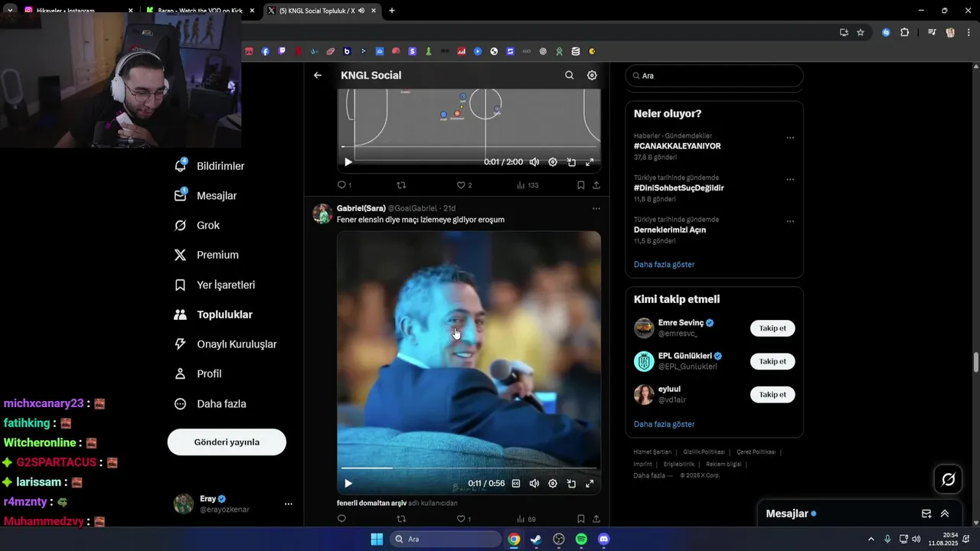This screenshot has height=551, width=980.
Task: Expand Daha fazla in sidebar navigation
Action: click(211, 403)
